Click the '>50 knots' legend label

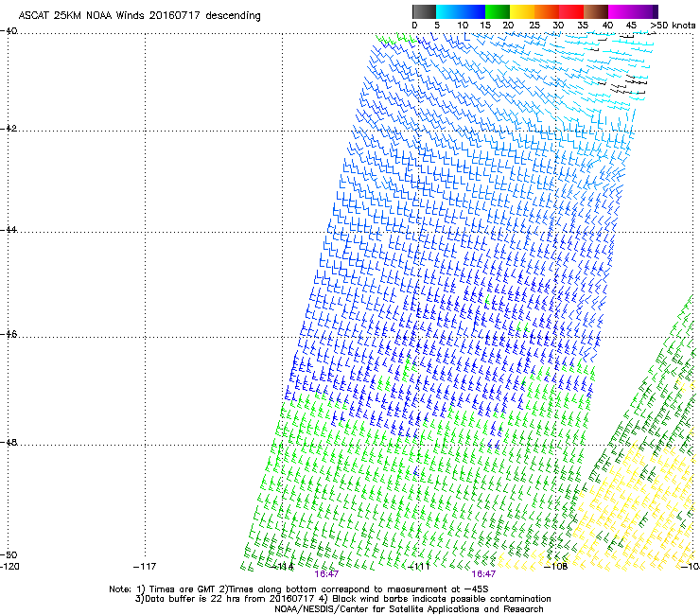pyautogui.click(x=673, y=26)
